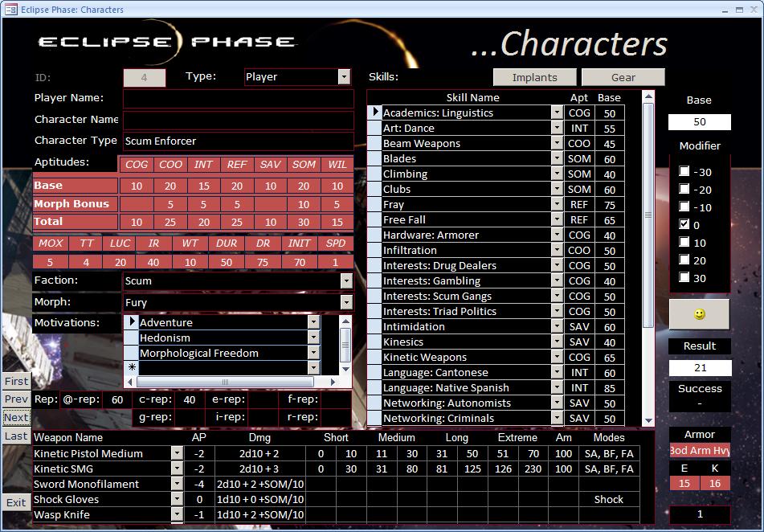Check the 20 modifier box

click(684, 260)
